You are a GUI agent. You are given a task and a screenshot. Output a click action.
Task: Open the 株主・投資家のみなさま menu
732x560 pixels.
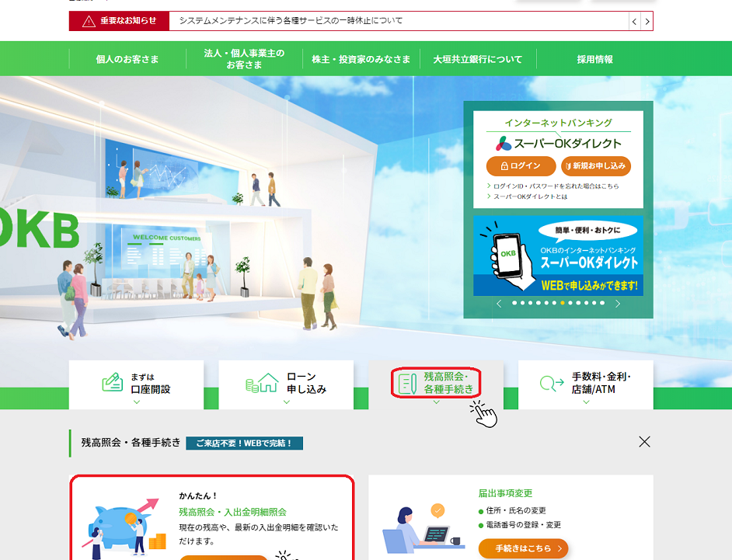[361, 59]
